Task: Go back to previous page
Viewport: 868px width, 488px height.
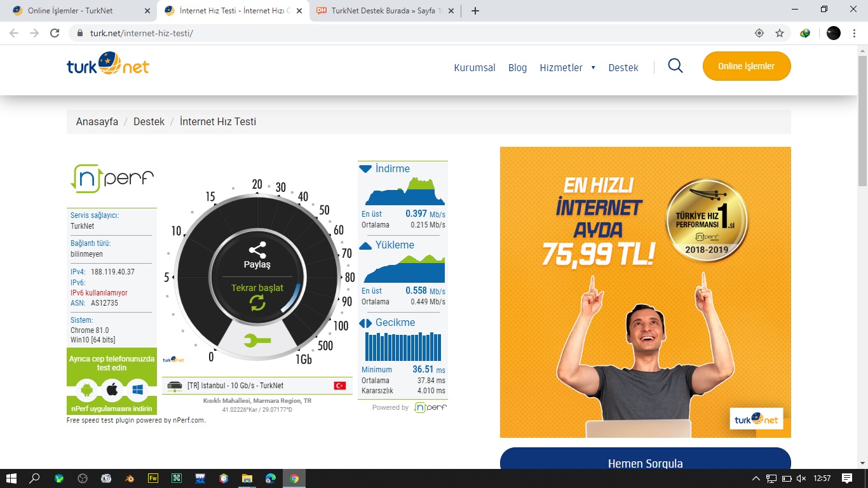Action: tap(14, 33)
